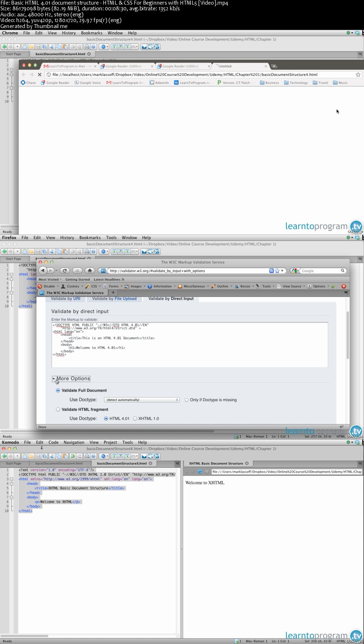The width and height of the screenshot is (364, 644).
Task: Open the Technology bookmarks folder in Chrome
Action: coord(296,82)
